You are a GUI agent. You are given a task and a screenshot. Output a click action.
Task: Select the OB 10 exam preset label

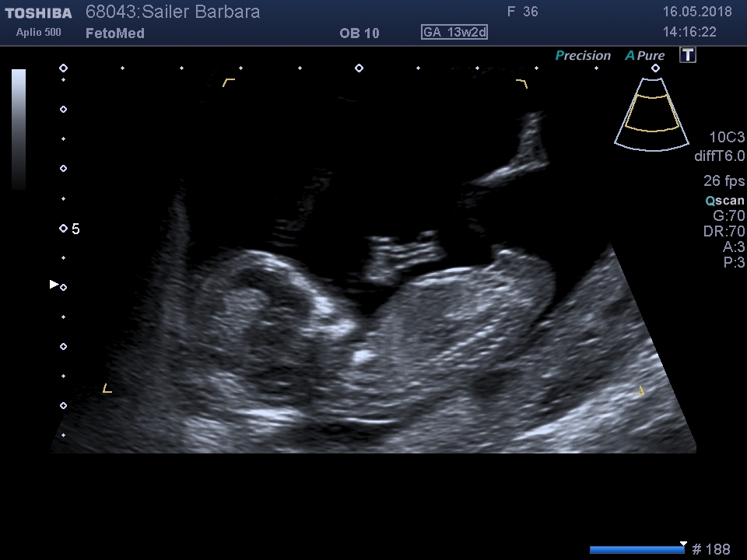click(359, 33)
